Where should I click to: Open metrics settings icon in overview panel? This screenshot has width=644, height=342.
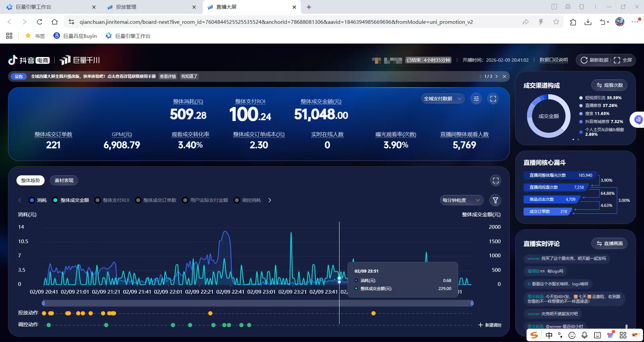click(x=476, y=99)
